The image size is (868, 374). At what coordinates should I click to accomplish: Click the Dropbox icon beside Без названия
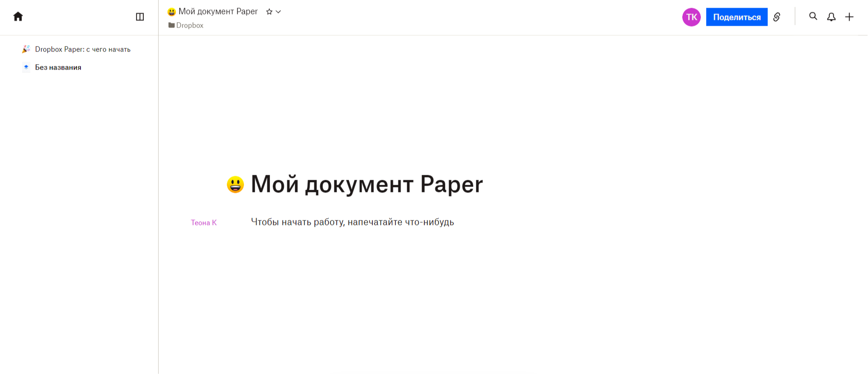(26, 67)
